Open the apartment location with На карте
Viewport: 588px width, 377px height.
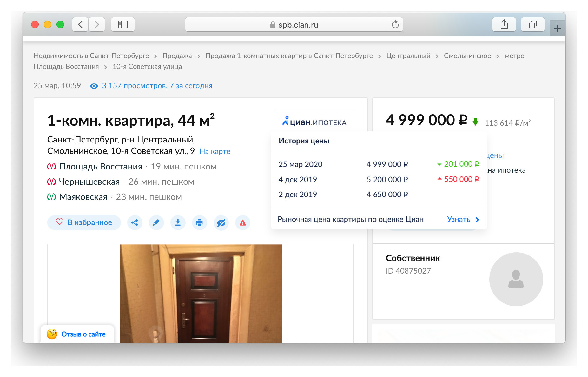(215, 151)
